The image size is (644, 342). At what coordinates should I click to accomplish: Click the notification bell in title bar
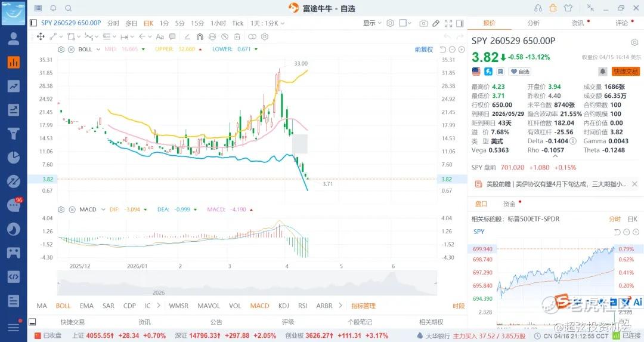(53, 8)
